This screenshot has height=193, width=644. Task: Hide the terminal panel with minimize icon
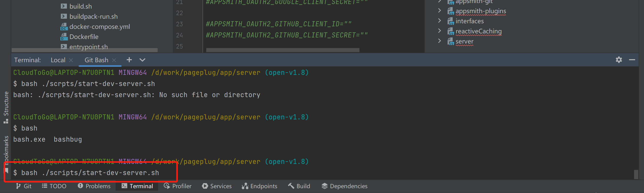(x=632, y=60)
